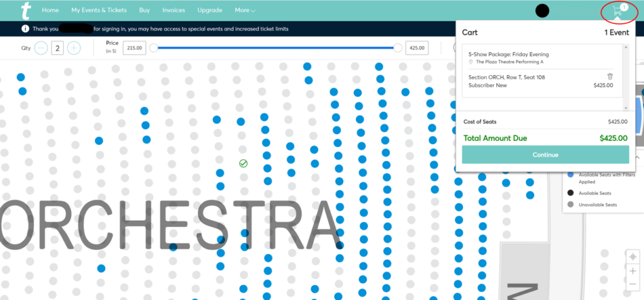This screenshot has height=300, width=644.
Task: Open My Events & Tickets page
Action: click(x=99, y=11)
